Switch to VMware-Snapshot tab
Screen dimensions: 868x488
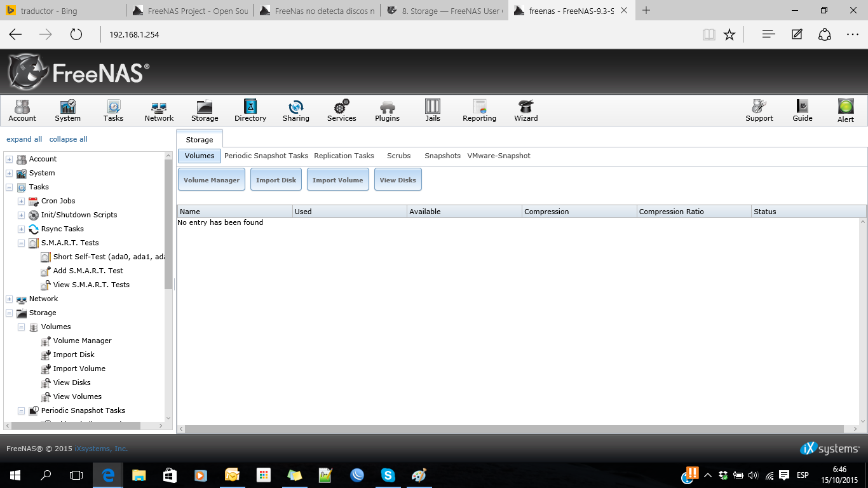499,156
